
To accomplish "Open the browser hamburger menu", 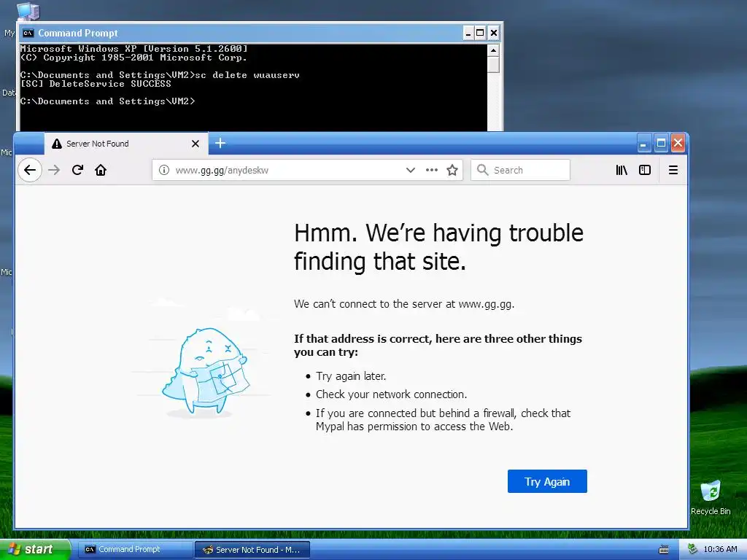I will (673, 170).
